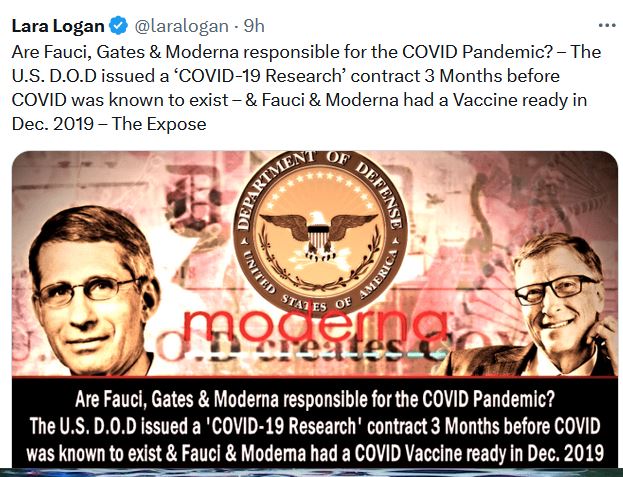Click the partially visible image strip at bottom
Image resolution: width=623 pixels, height=477 pixels.
pyautogui.click(x=312, y=473)
